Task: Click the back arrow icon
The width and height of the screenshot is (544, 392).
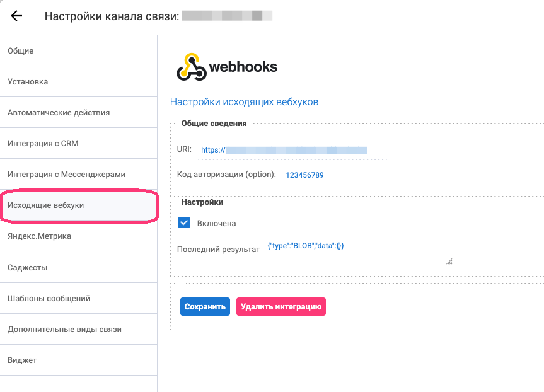Action: [17, 16]
